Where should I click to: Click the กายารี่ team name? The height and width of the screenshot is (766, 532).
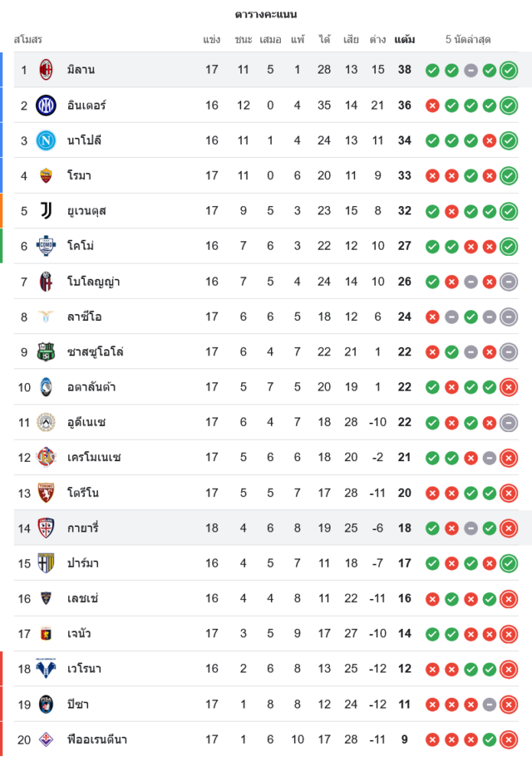[x=83, y=528]
